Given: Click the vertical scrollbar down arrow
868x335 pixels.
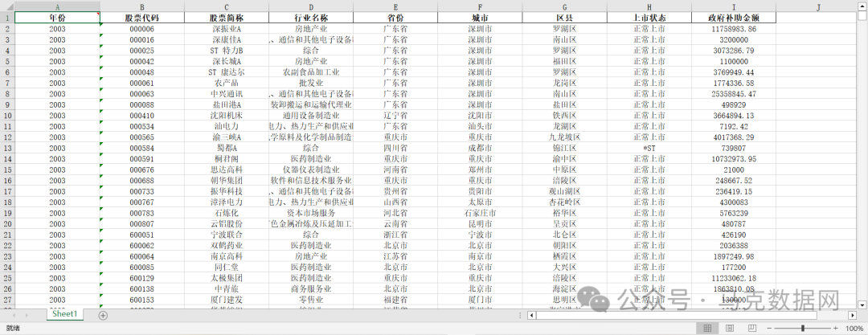Looking at the screenshot, I should click(x=862, y=304).
